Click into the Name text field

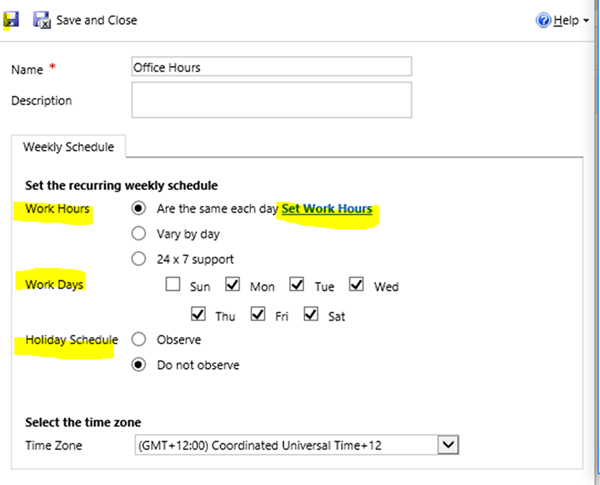[271, 66]
